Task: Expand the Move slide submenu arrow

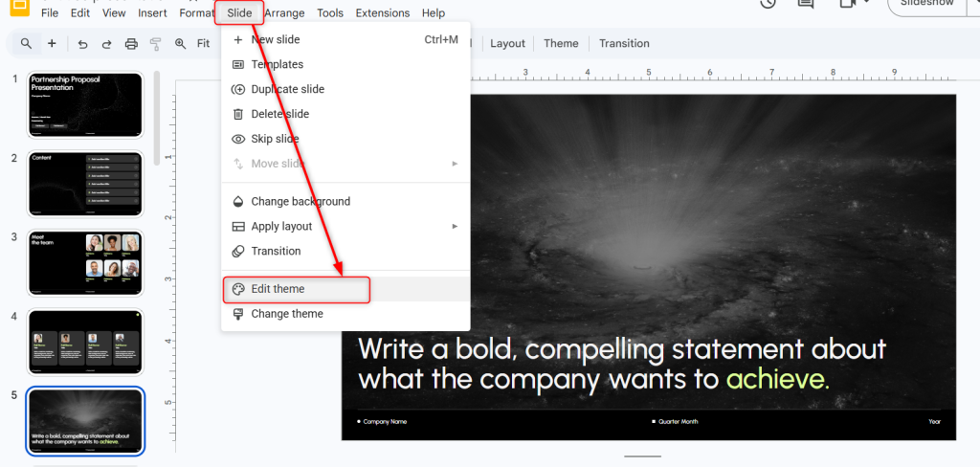Action: coord(455,164)
